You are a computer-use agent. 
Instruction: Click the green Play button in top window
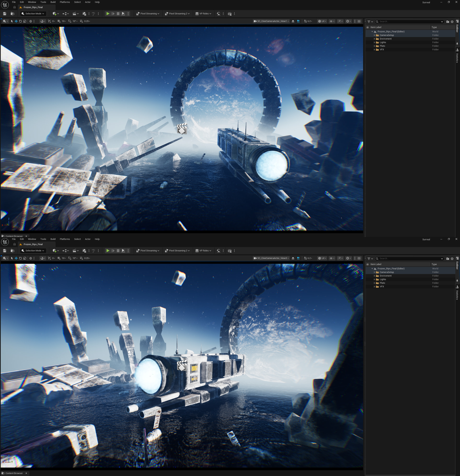pos(108,14)
